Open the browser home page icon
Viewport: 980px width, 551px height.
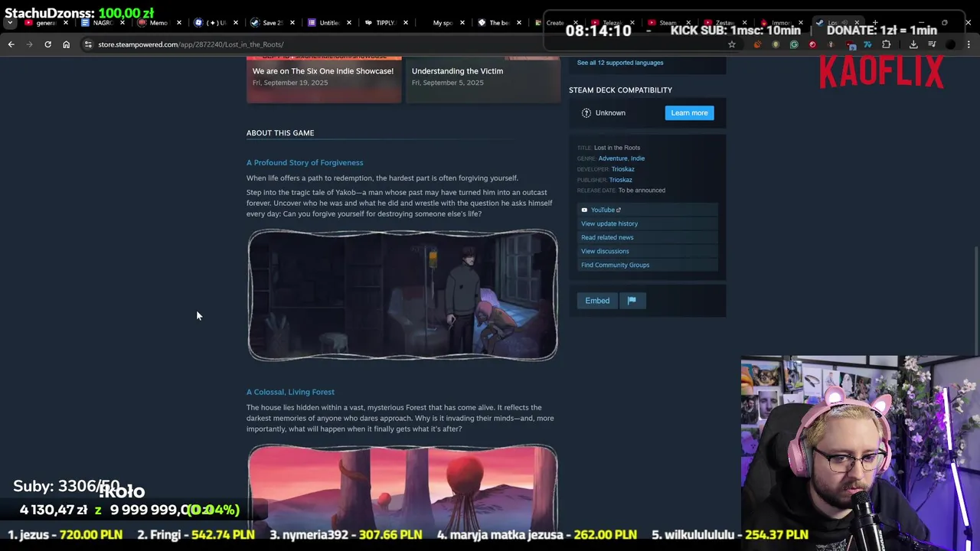pyautogui.click(x=66, y=44)
